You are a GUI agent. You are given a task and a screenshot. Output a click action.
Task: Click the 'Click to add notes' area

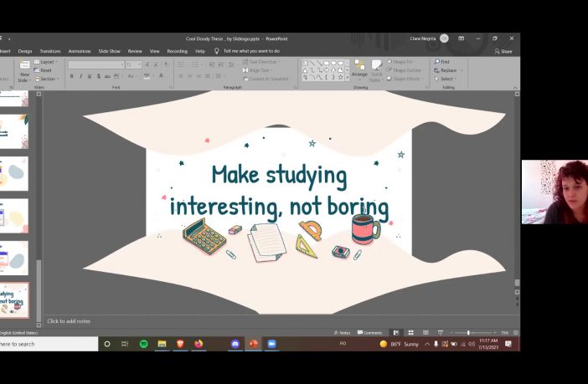click(x=69, y=321)
